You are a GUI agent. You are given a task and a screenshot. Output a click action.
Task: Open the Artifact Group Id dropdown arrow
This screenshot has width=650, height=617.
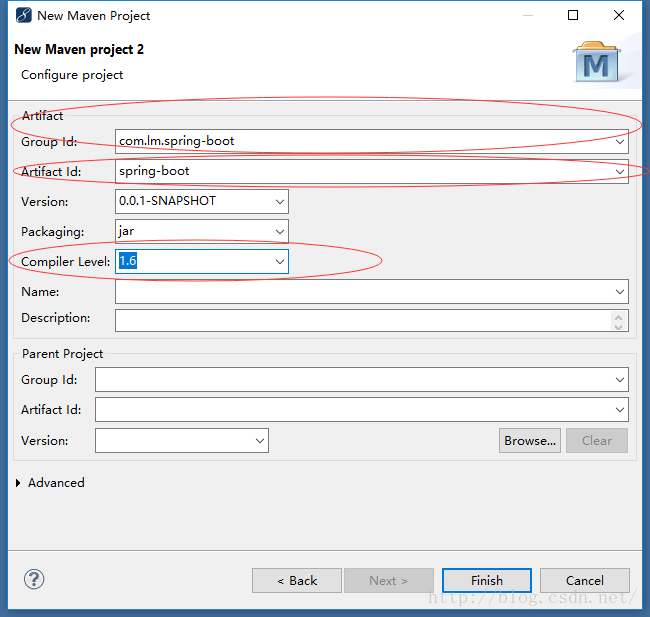pos(620,141)
